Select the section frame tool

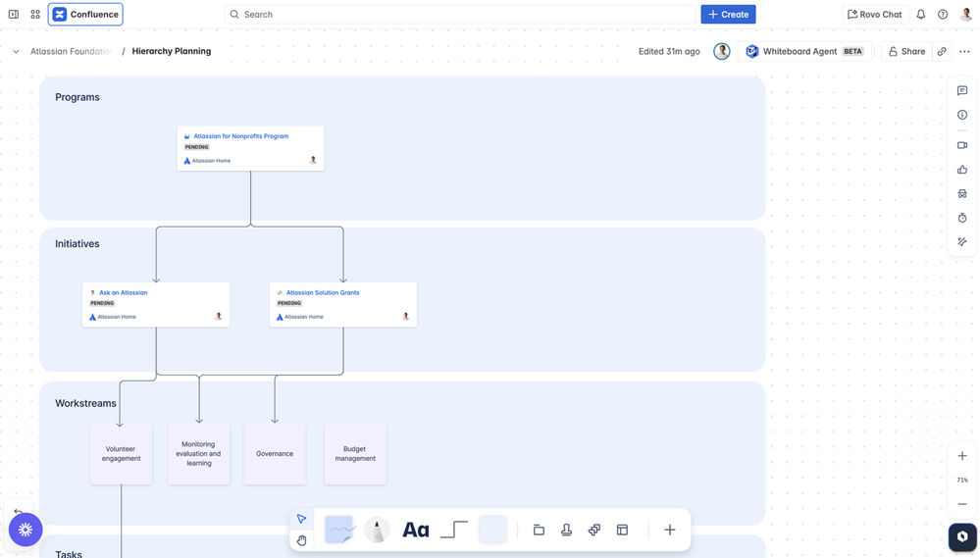click(539, 530)
